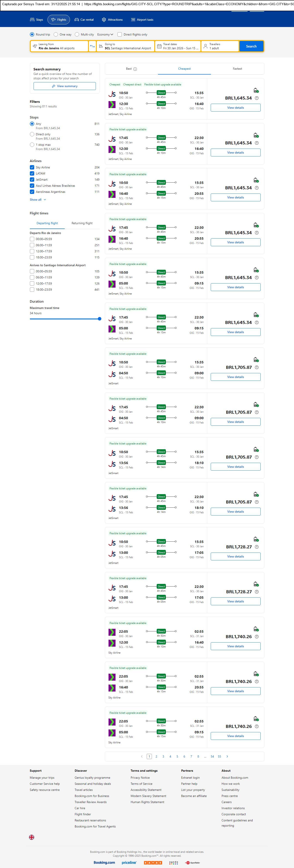294x868 pixels.
Task: Select the One way radio button
Action: coord(56,34)
